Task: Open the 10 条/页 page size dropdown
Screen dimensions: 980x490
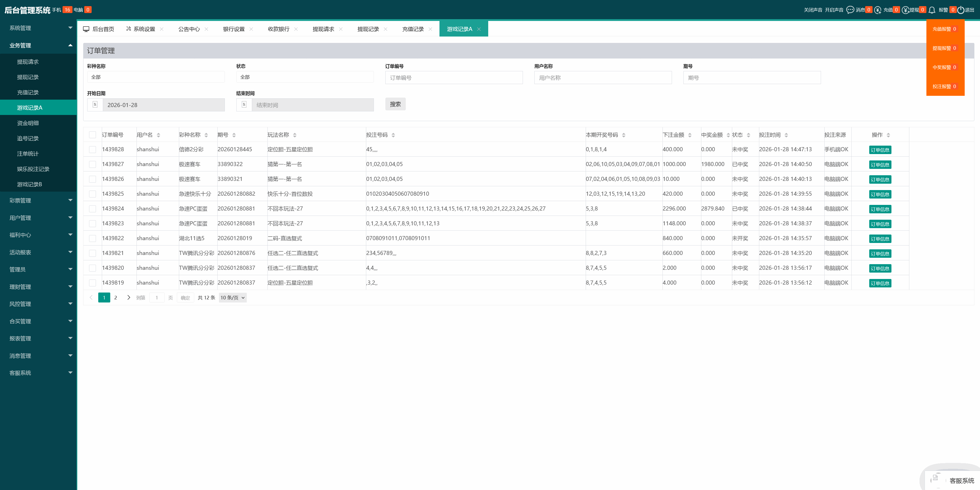Action: coord(232,298)
